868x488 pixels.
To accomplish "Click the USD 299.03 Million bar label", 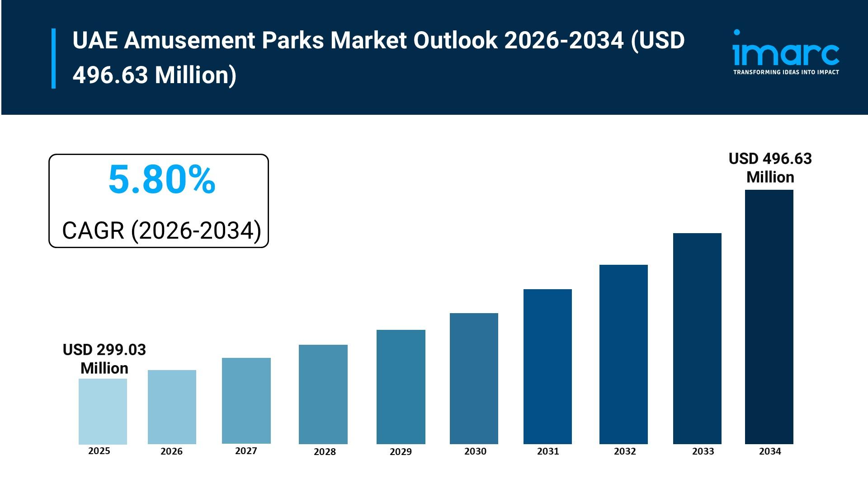I will coord(104,359).
